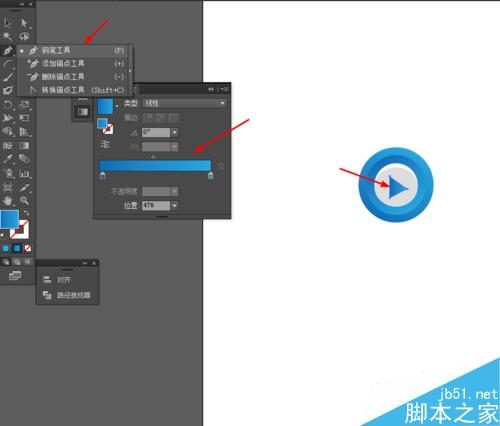This screenshot has width=500, height=426.
Task: Enable Draw Inside mode
Action: [x=28, y=262]
